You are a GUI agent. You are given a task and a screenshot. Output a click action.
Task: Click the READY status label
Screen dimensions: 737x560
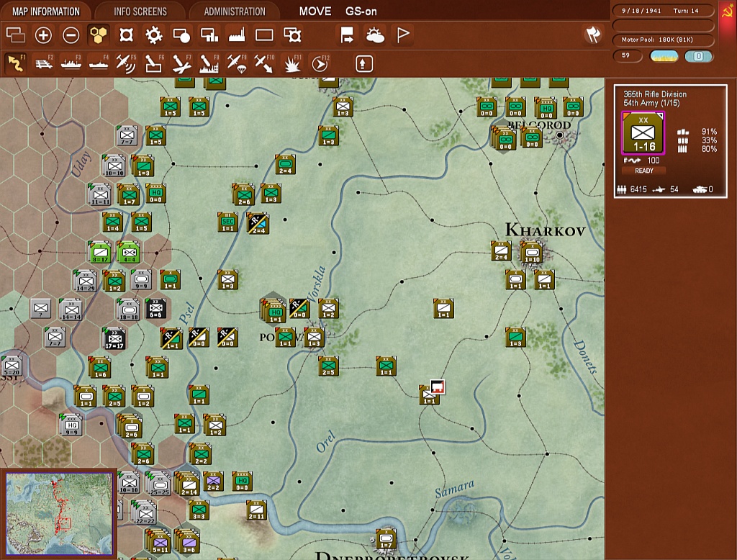pyautogui.click(x=644, y=171)
